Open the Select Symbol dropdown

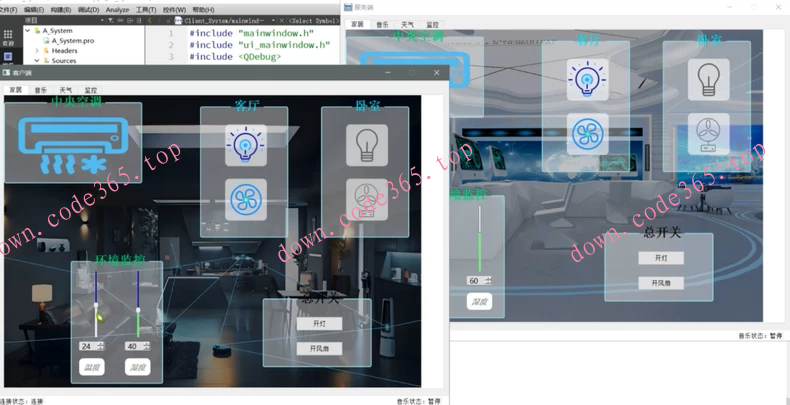[313, 21]
